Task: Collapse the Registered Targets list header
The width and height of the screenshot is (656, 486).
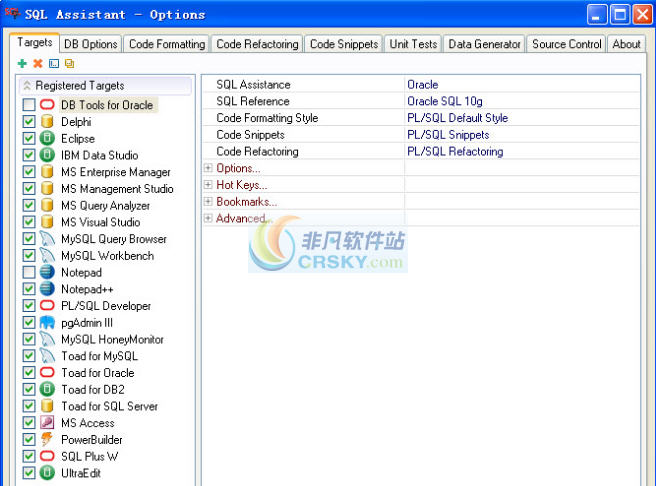Action: click(105, 85)
